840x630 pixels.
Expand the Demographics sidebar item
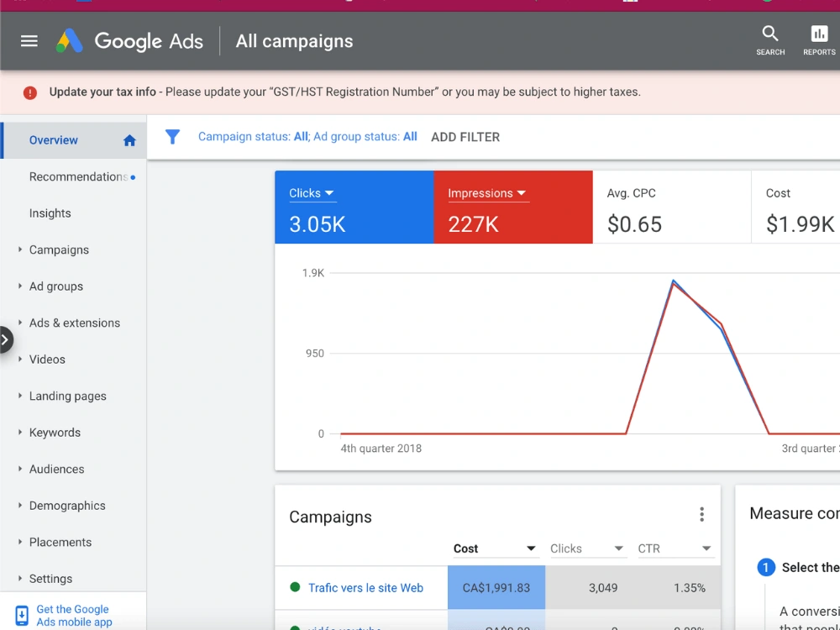(x=20, y=505)
